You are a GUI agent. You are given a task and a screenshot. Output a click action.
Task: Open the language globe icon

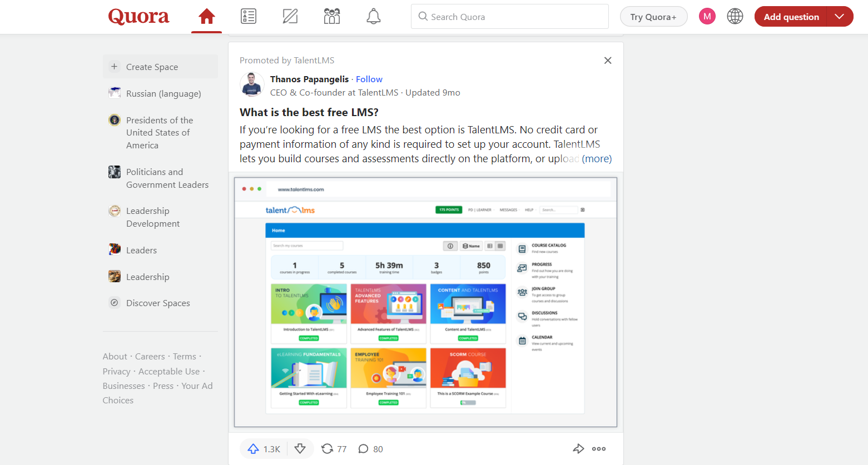[735, 17]
